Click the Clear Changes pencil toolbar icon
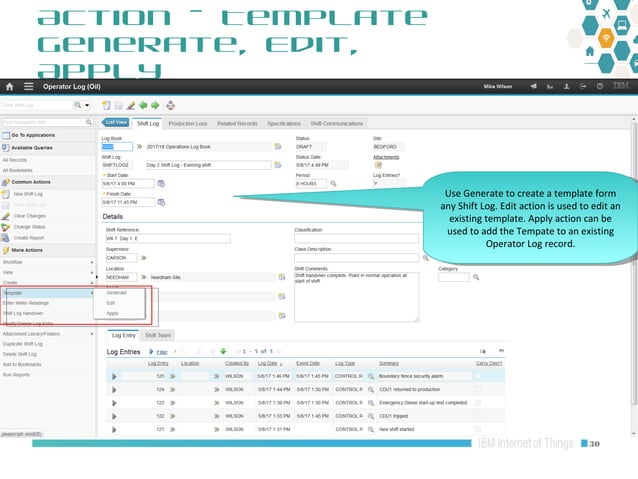Screen dimensions: 638x479 pos(131,106)
